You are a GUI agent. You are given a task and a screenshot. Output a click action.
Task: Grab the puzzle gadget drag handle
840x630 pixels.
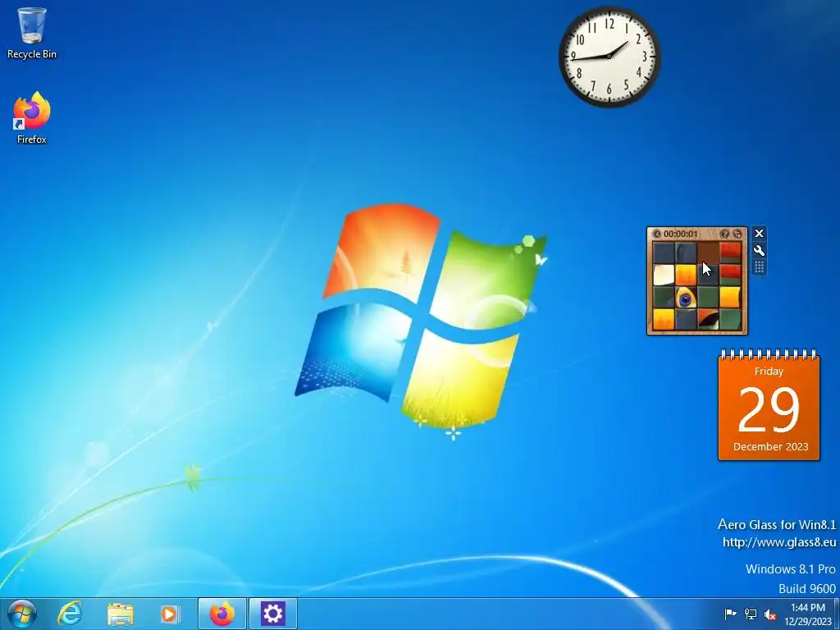[x=759, y=267]
